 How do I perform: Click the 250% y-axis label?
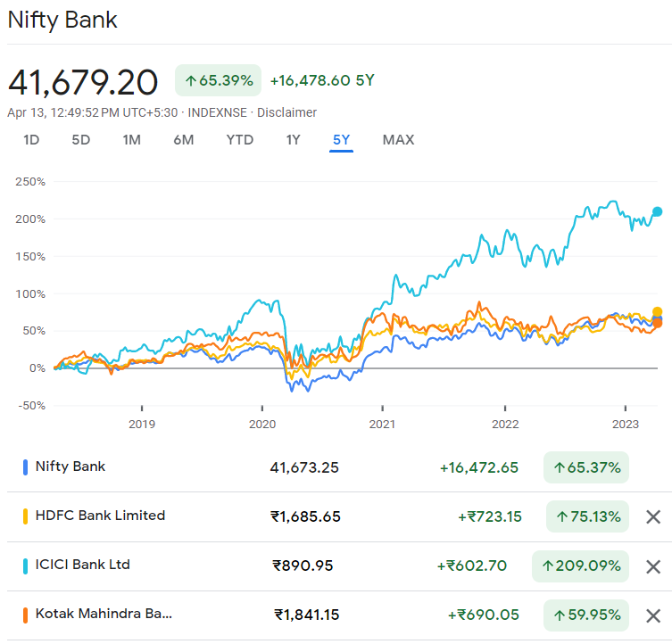(x=30, y=181)
